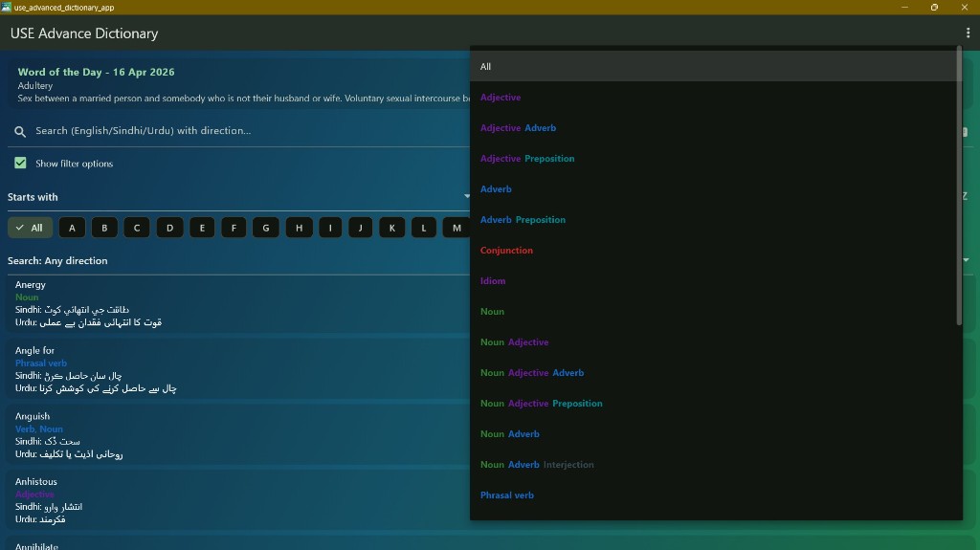The height and width of the screenshot is (550, 980).
Task: Filter words starting with D
Action: coord(169,228)
